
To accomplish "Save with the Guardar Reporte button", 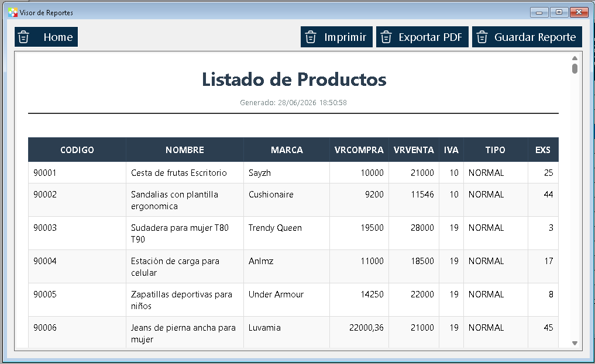I will coord(527,37).
